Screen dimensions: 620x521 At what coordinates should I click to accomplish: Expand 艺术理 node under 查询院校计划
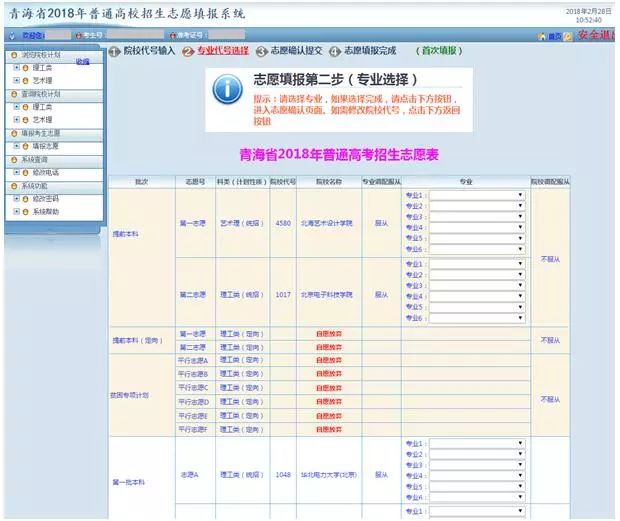[x=15, y=120]
